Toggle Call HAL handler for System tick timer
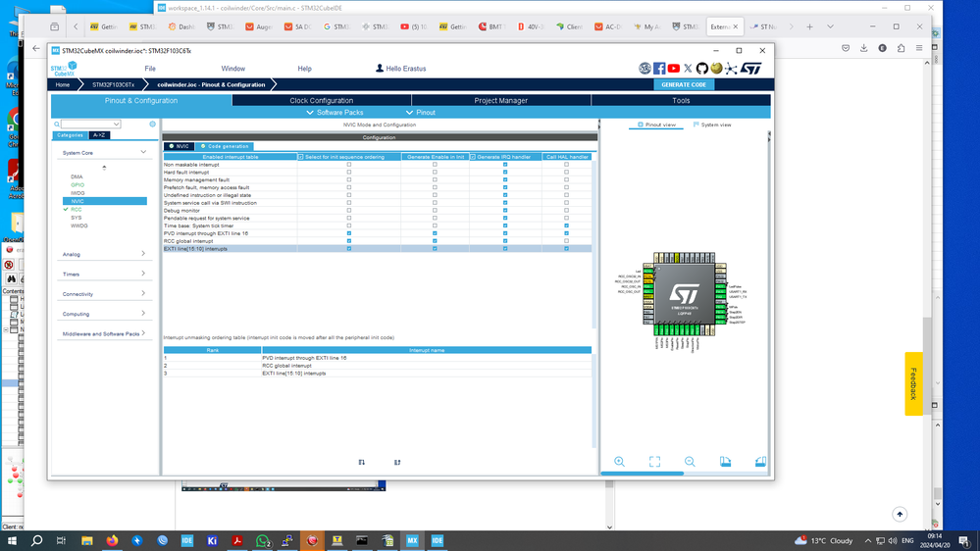This screenshot has width=980, height=551. click(566, 225)
